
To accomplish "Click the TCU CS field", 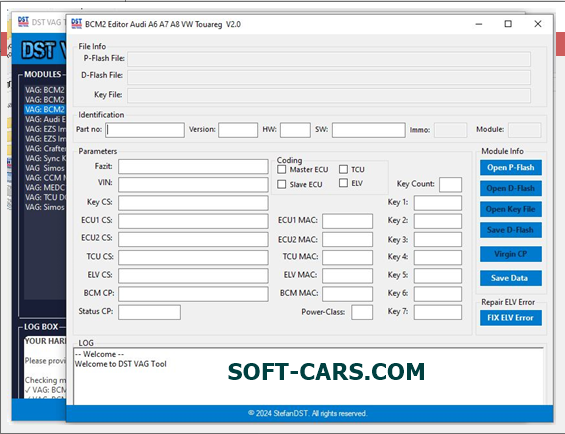I will [193, 257].
